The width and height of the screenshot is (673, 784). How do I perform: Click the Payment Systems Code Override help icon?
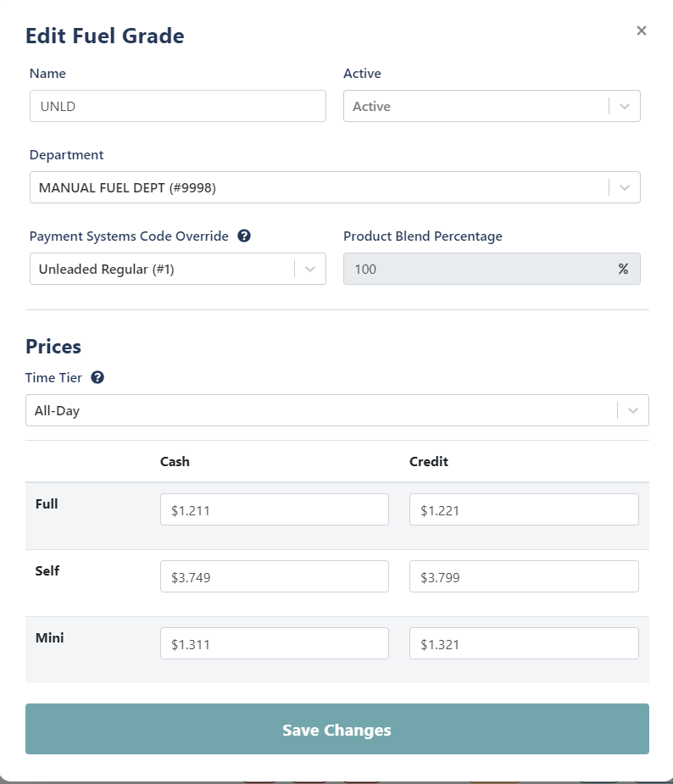point(244,236)
